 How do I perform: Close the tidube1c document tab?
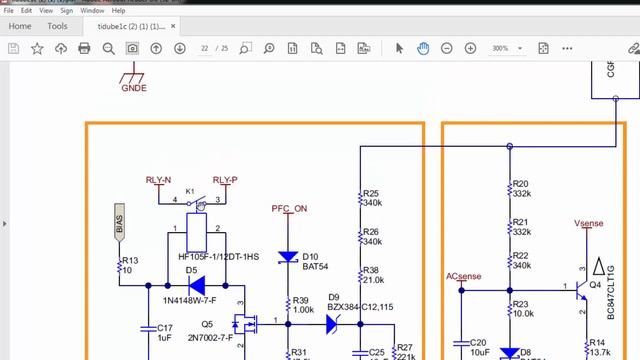click(x=173, y=26)
